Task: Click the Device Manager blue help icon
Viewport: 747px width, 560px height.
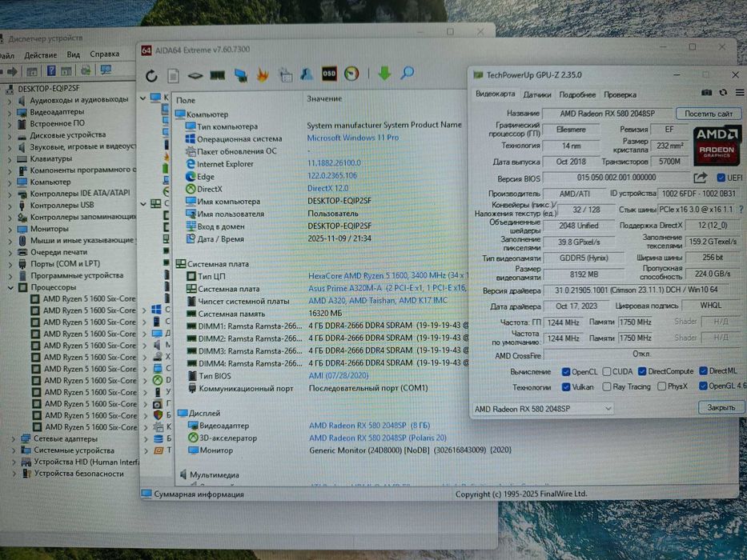Action: coord(51,71)
